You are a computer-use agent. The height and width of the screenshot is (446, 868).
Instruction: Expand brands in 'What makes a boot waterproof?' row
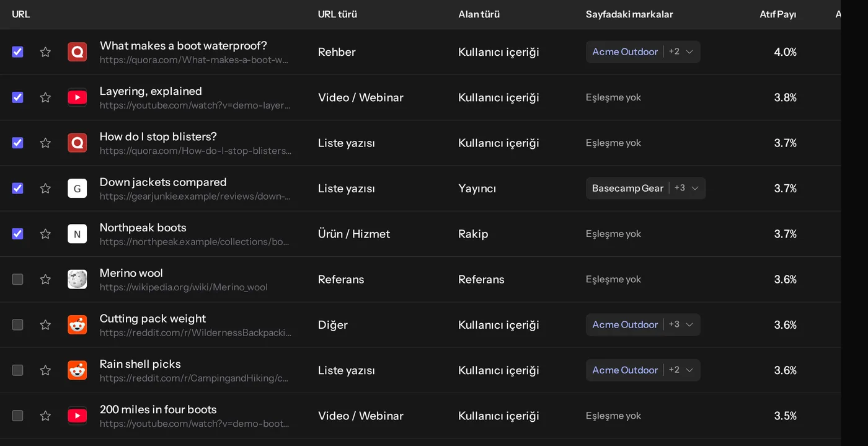pyautogui.click(x=643, y=52)
